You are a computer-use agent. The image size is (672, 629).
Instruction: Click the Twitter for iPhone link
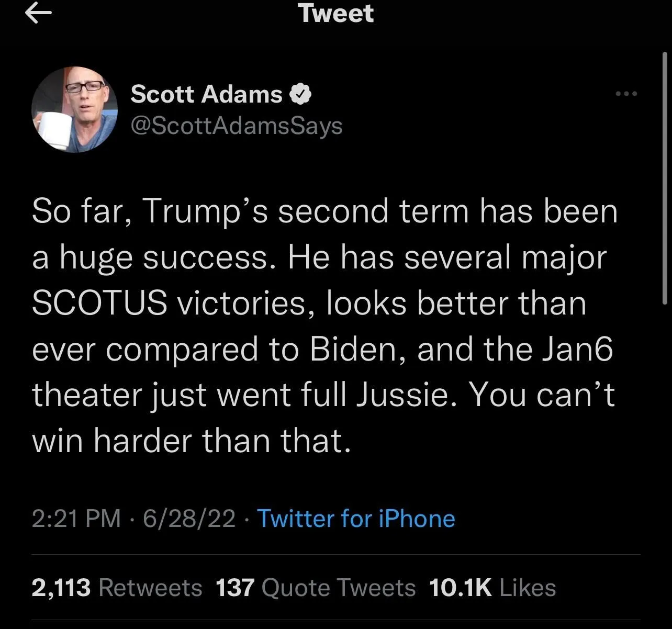356,519
